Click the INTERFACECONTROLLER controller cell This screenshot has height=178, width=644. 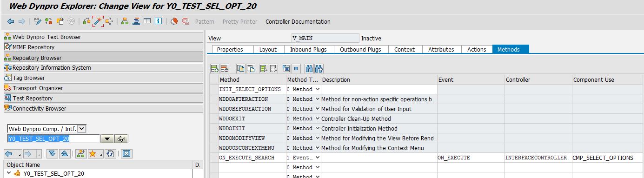538,158
